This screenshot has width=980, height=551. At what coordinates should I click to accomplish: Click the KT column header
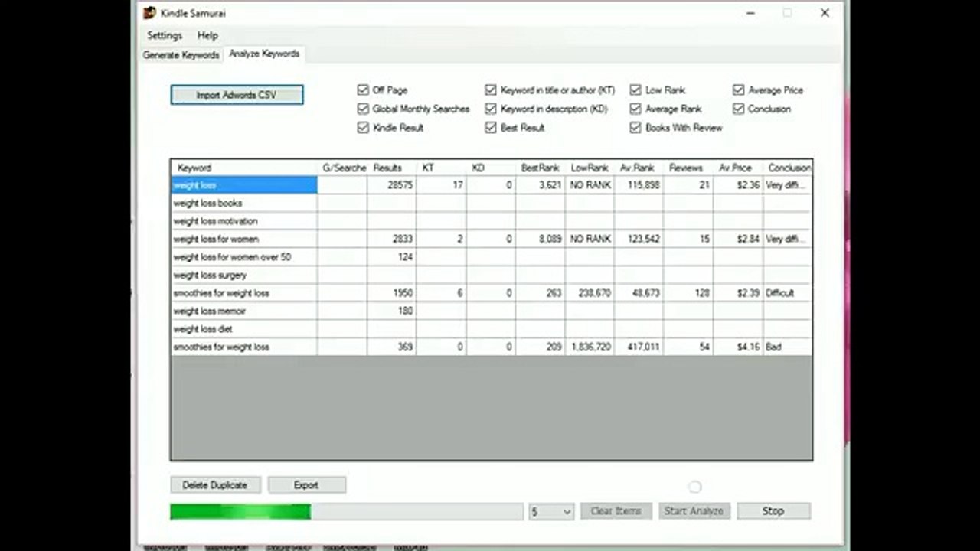click(x=442, y=168)
